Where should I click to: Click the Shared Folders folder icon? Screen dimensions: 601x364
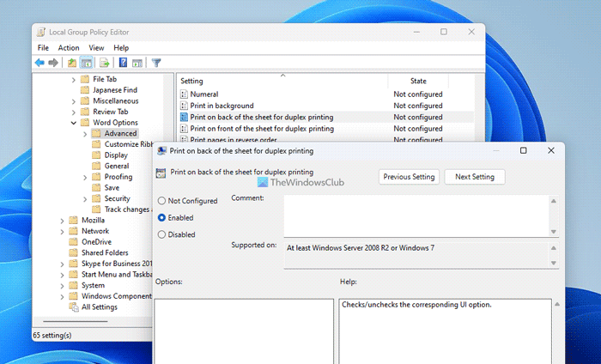click(73, 252)
